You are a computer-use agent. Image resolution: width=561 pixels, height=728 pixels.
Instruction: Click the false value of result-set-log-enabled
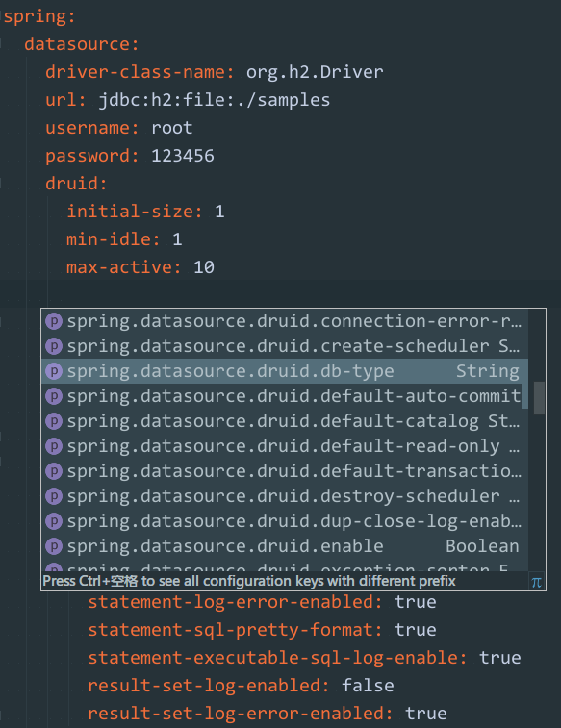pos(368,686)
